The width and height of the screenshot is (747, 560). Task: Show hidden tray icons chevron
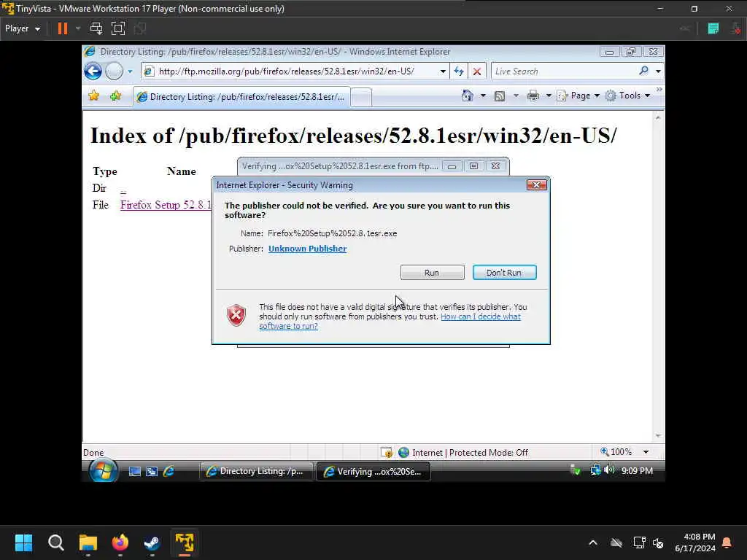tap(593, 542)
